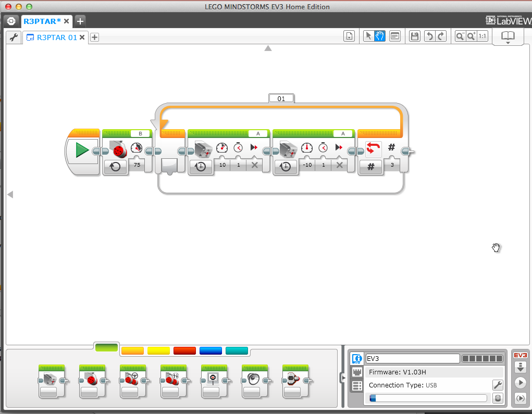Screen dimensions: 532x414
Task: Zoom out of the canvas
Action: [461, 36]
